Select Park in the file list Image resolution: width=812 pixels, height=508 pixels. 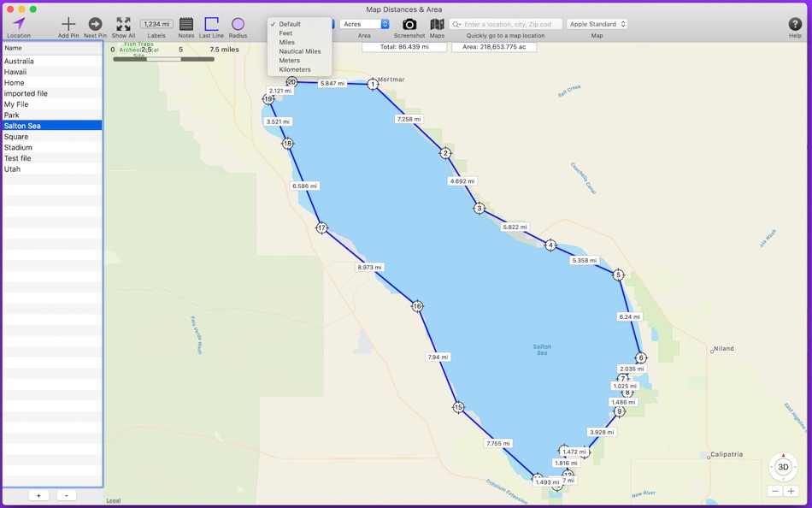coord(52,115)
